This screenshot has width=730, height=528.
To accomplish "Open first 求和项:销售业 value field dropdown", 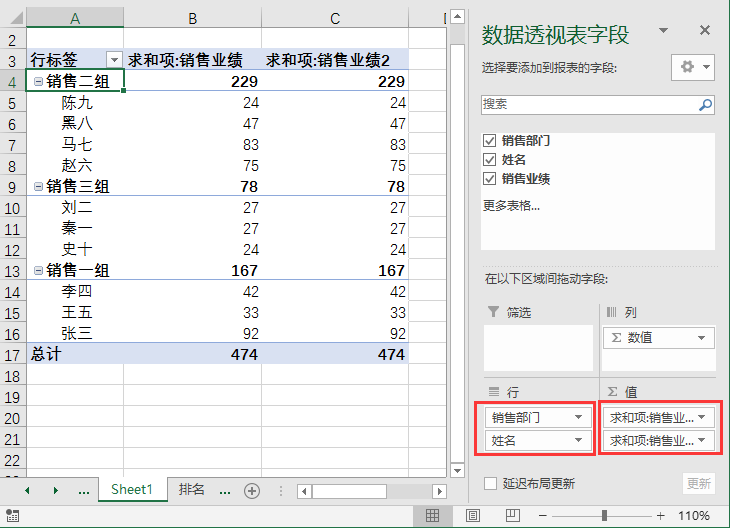I will pos(702,417).
